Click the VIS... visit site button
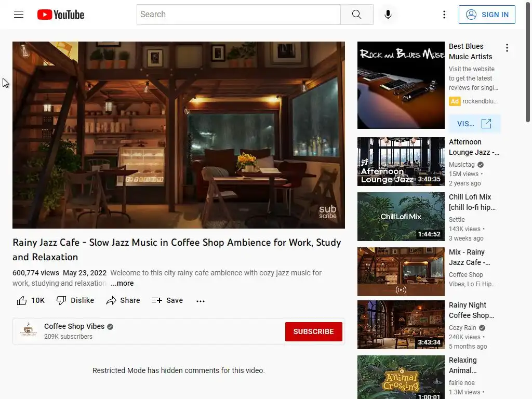This screenshot has height=399, width=532. [x=474, y=124]
